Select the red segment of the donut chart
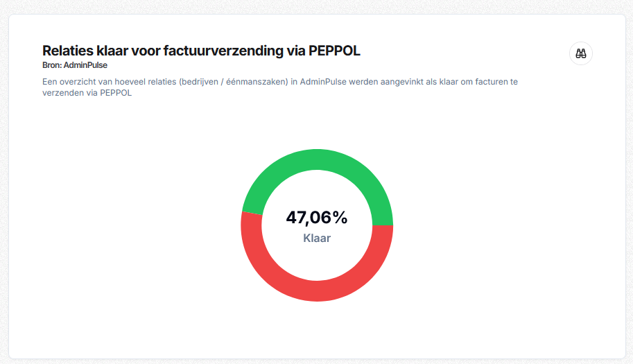This screenshot has height=364, width=633. (x=317, y=288)
